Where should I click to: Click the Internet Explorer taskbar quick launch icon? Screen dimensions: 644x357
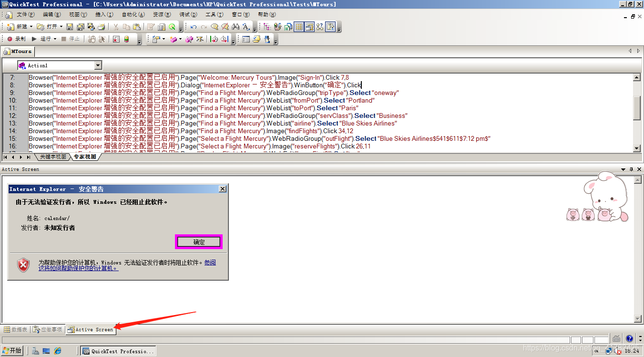pyautogui.click(x=58, y=351)
